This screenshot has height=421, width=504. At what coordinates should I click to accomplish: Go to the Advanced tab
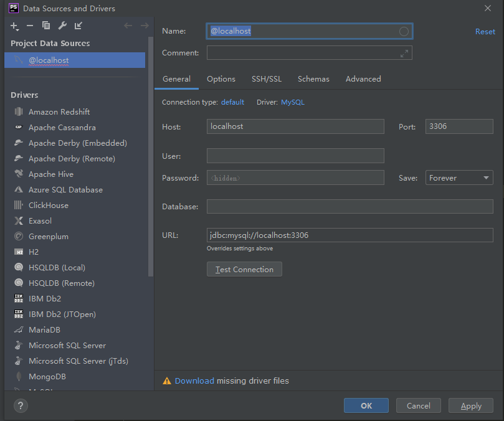(x=363, y=79)
